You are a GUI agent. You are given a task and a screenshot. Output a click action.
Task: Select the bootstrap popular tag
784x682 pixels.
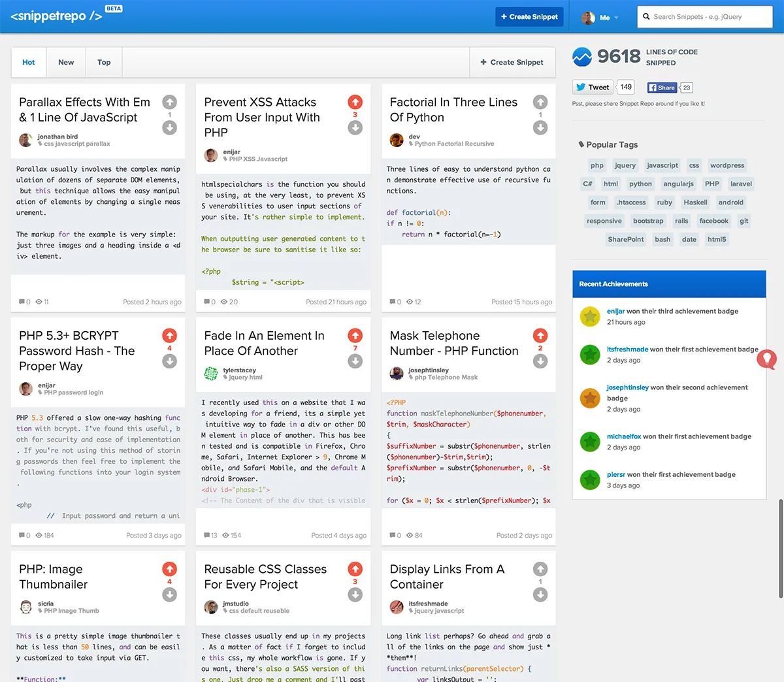tap(648, 221)
